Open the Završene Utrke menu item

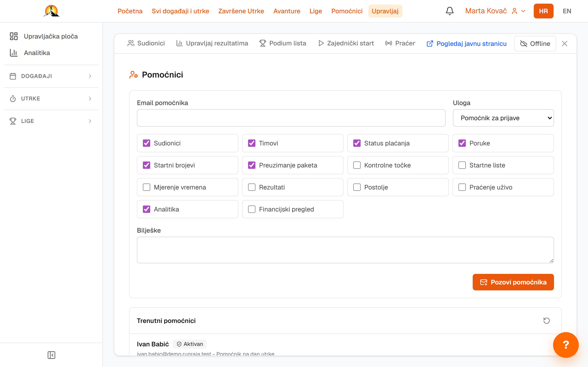tap(241, 11)
